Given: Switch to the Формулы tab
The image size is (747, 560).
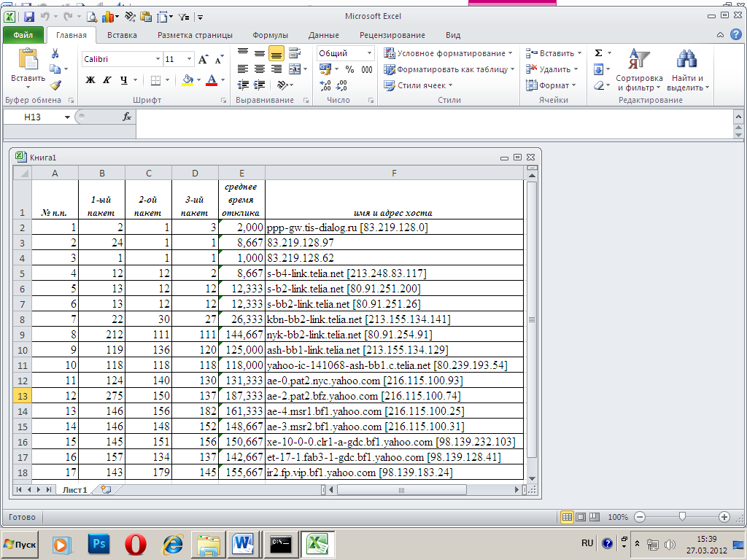Looking at the screenshot, I should coord(270,35).
